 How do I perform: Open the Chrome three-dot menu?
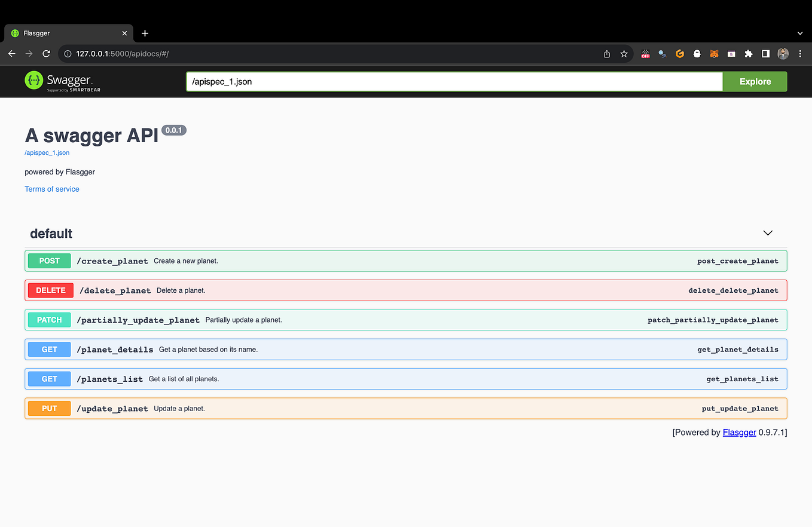801,54
